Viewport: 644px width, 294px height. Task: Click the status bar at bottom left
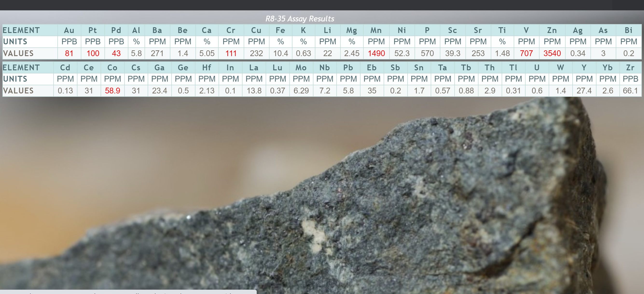[128, 292]
